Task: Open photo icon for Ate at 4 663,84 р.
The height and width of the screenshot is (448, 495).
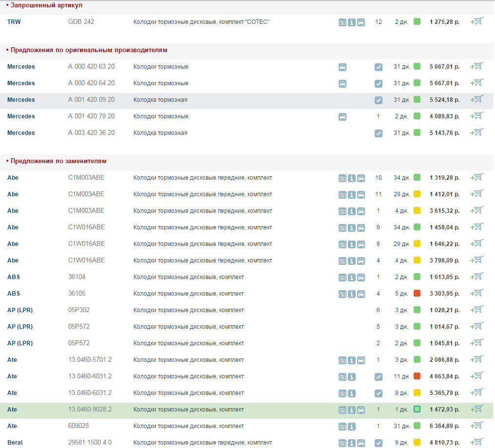Action: [x=343, y=377]
